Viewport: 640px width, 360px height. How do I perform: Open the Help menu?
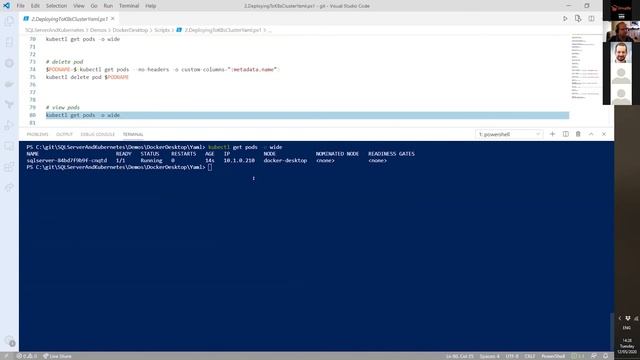coord(151,6)
